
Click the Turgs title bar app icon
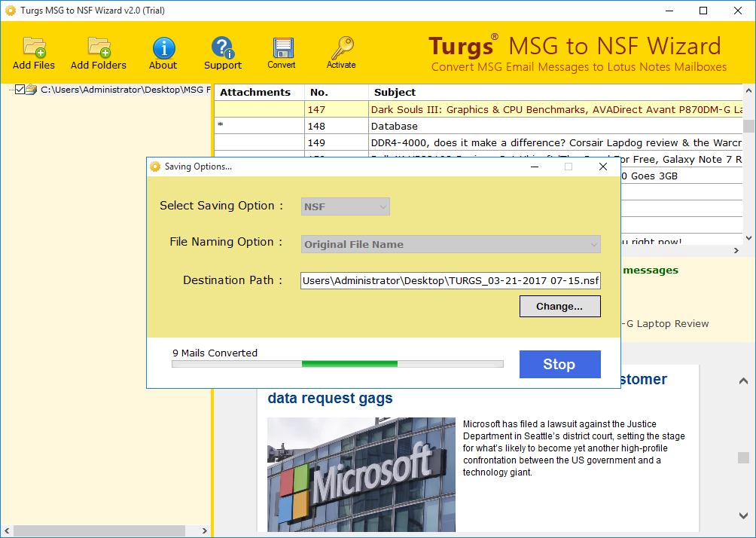[x=10, y=10]
